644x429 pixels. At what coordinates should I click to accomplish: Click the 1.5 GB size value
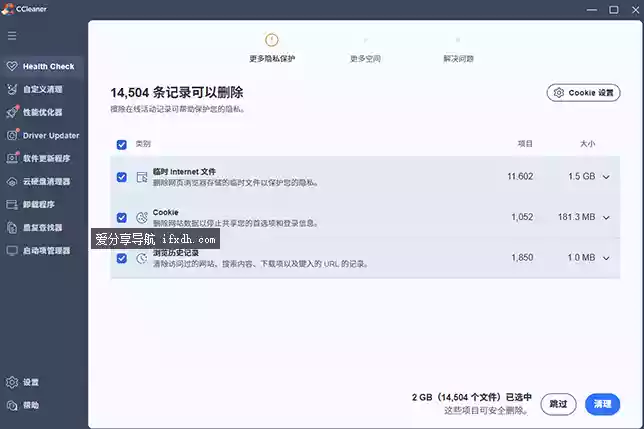click(x=582, y=177)
